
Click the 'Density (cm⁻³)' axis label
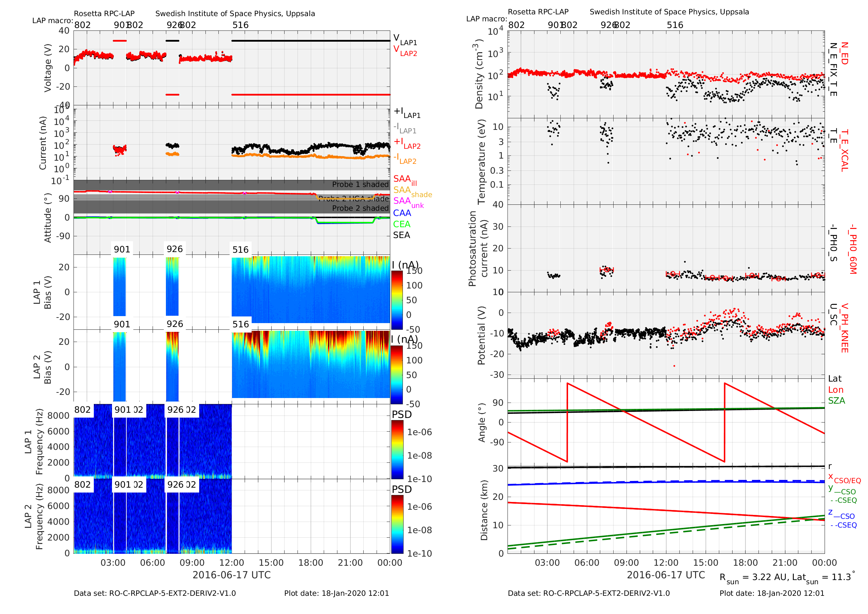pyautogui.click(x=478, y=74)
